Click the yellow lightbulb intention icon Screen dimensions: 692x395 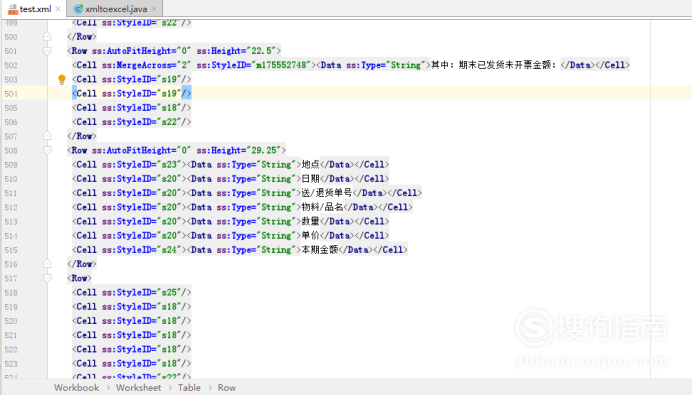click(62, 79)
